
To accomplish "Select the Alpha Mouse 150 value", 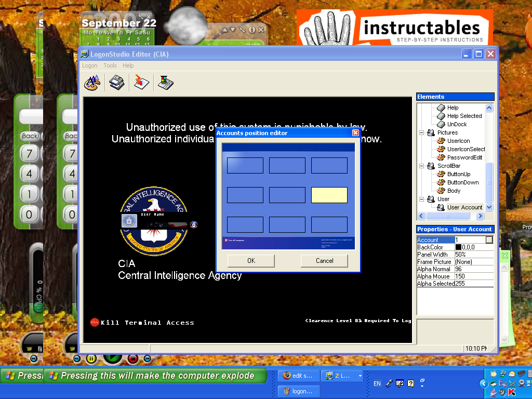I will coord(474,276).
